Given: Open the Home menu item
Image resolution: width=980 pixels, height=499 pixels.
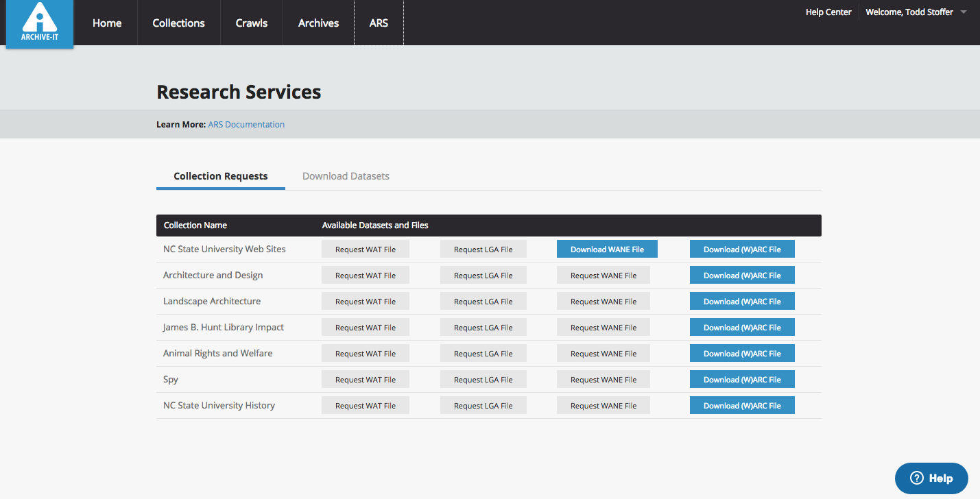Looking at the screenshot, I should pos(107,23).
